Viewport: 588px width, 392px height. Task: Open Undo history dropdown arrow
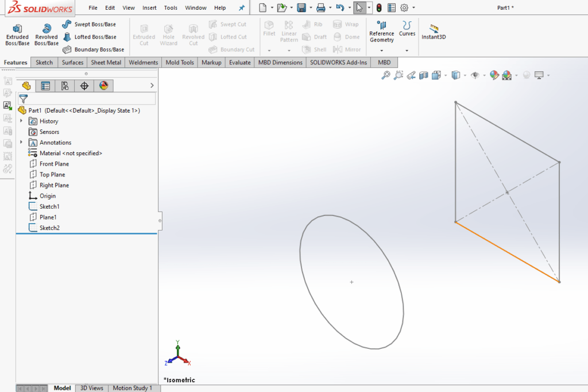350,7
